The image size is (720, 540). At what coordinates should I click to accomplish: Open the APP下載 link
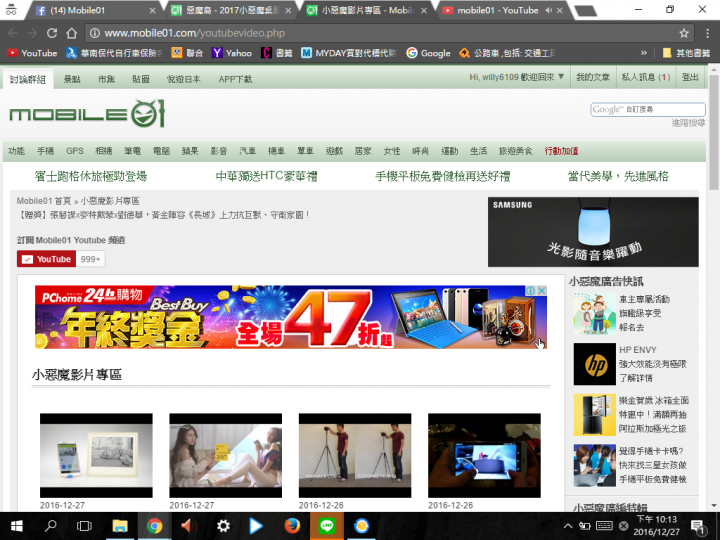[x=235, y=79]
